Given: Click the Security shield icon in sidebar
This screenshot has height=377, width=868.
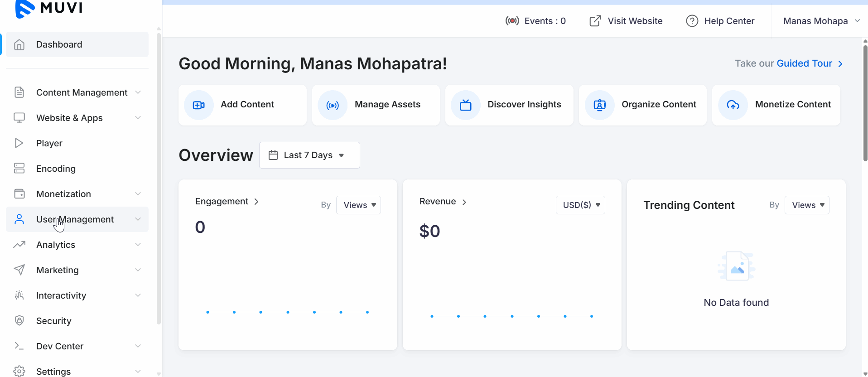Looking at the screenshot, I should pyautogui.click(x=19, y=321).
